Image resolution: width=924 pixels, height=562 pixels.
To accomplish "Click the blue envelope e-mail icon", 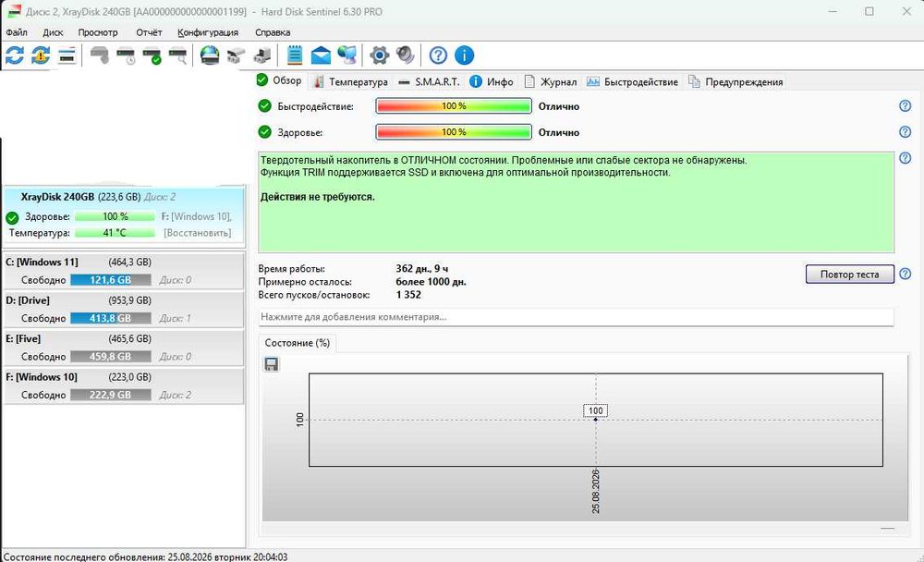I will pyautogui.click(x=321, y=55).
